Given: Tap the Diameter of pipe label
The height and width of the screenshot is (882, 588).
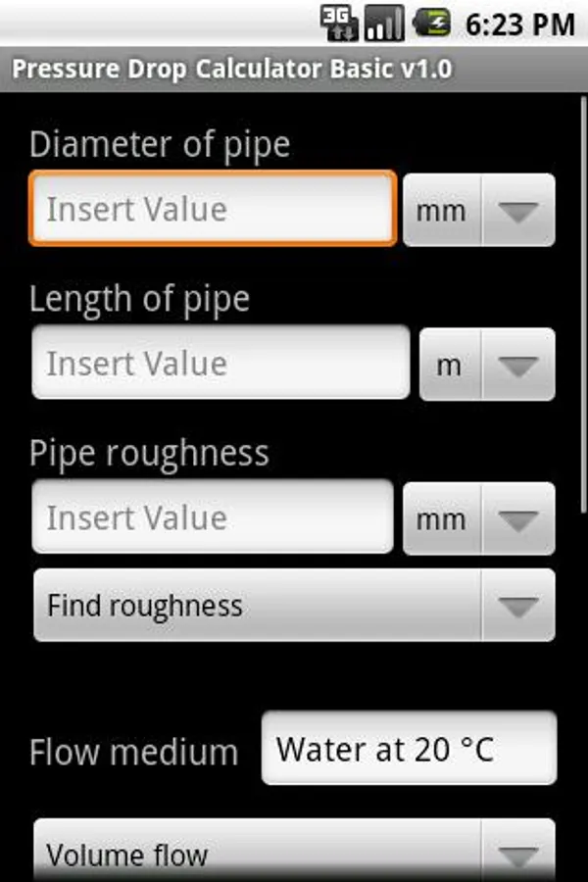Looking at the screenshot, I should [x=160, y=144].
